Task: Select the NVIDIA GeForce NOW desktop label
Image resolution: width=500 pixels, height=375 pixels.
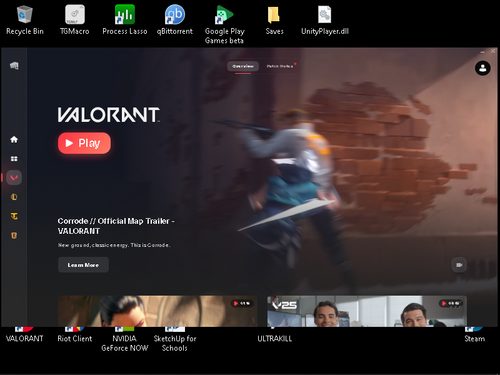Action: click(x=125, y=343)
